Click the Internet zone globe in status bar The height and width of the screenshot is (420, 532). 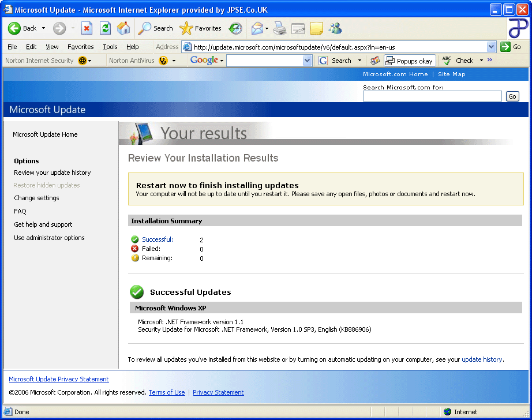[x=448, y=411]
